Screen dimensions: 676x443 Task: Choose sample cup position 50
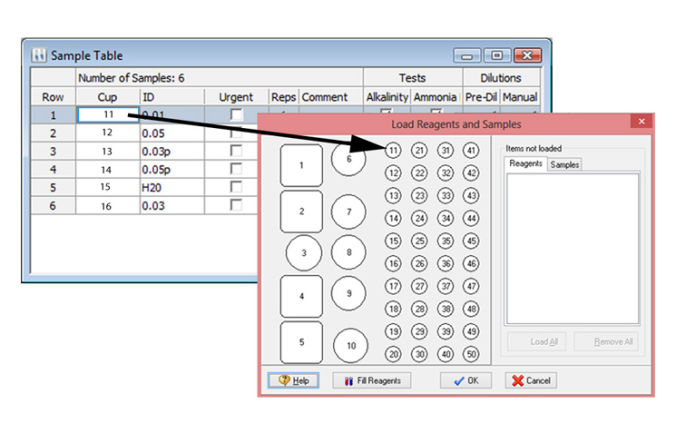(x=471, y=354)
